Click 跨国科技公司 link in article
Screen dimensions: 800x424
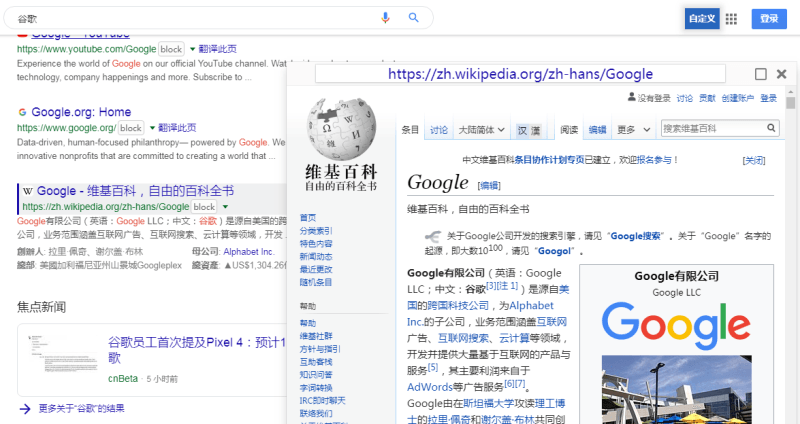point(458,306)
